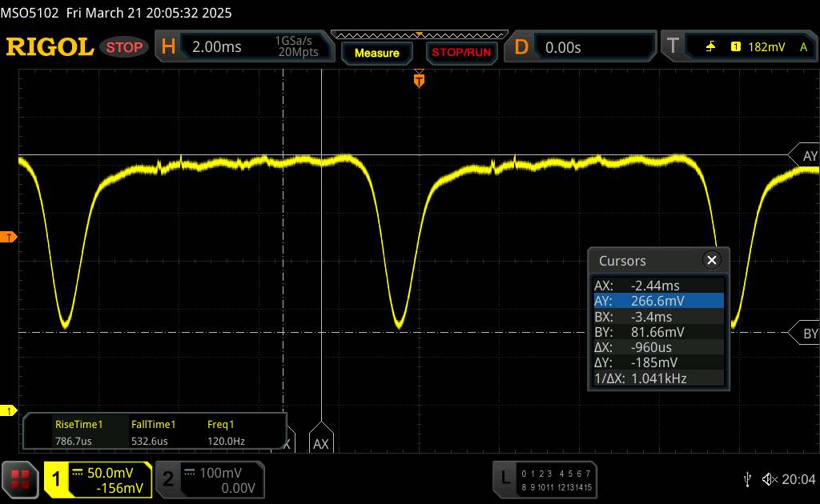Toggle acquisition with the STOP/RUN button
Image resolution: width=820 pixels, height=504 pixels.
coord(460,53)
